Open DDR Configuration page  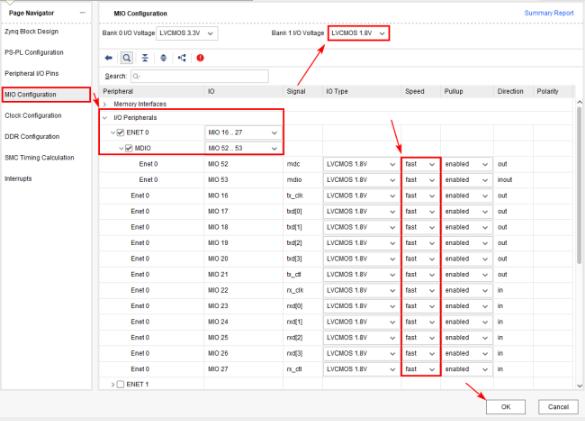[x=32, y=137]
